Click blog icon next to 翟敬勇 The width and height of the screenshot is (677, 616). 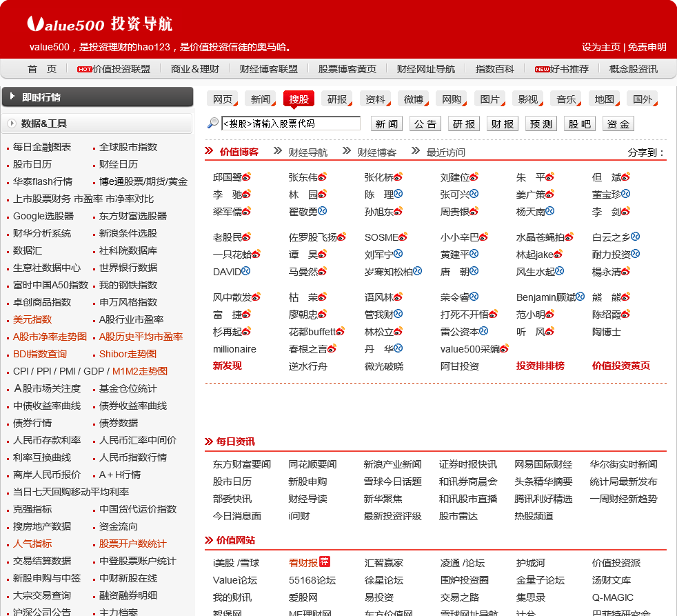pyautogui.click(x=322, y=211)
